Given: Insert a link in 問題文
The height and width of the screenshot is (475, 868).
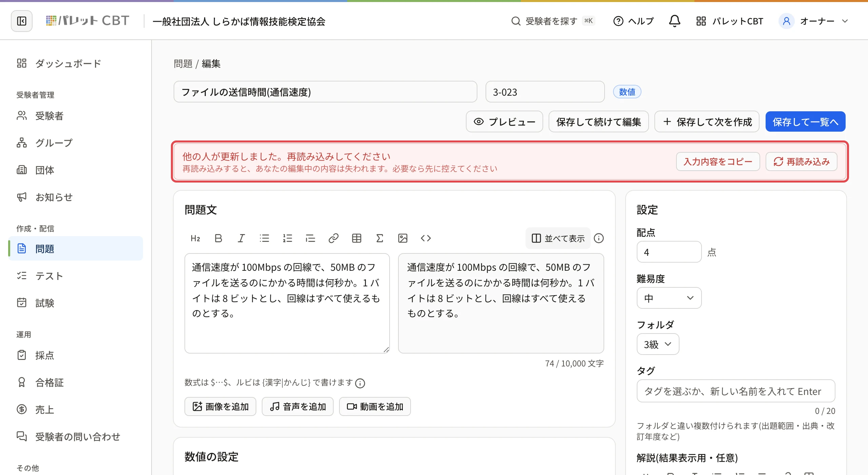Looking at the screenshot, I should (x=333, y=238).
